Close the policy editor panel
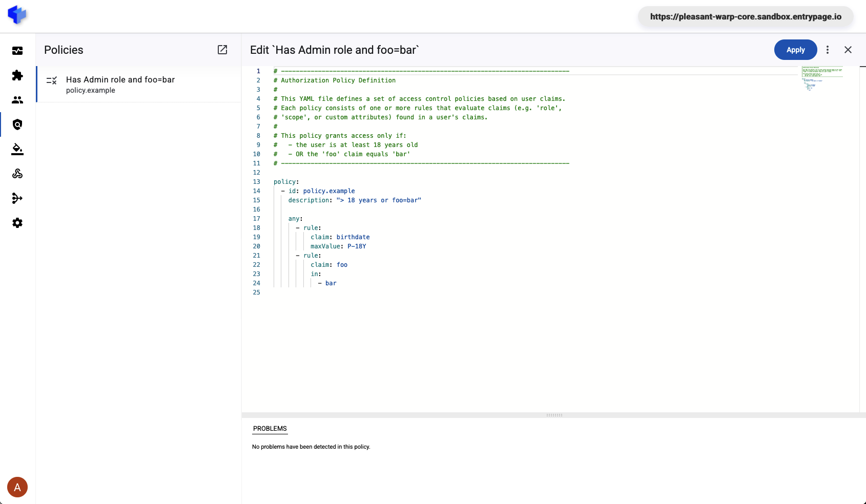Image resolution: width=866 pixels, height=504 pixels. coord(848,50)
